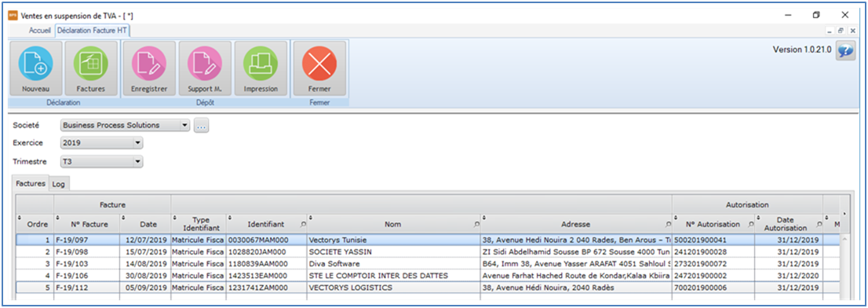Click the date cell 14/08/2019
The width and height of the screenshot is (868, 308).
pos(146,264)
